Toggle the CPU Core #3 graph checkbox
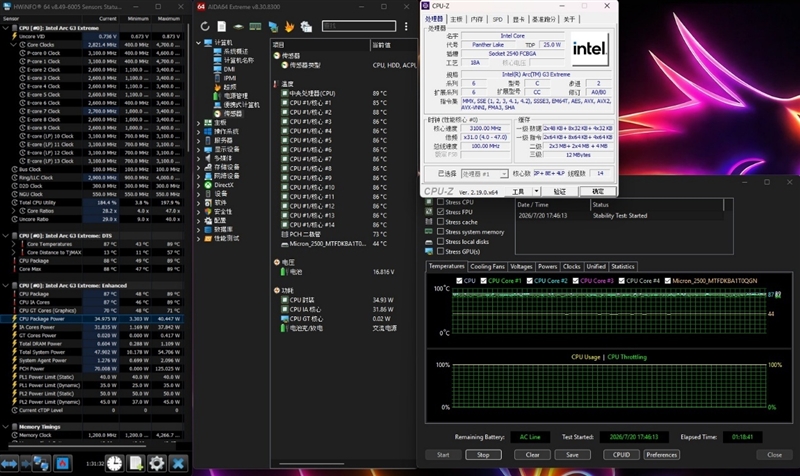This screenshot has width=800, height=476. pos(576,281)
